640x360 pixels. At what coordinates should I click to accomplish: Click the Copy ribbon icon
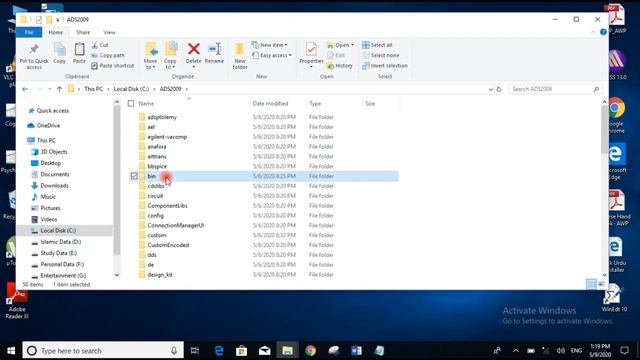click(60, 53)
